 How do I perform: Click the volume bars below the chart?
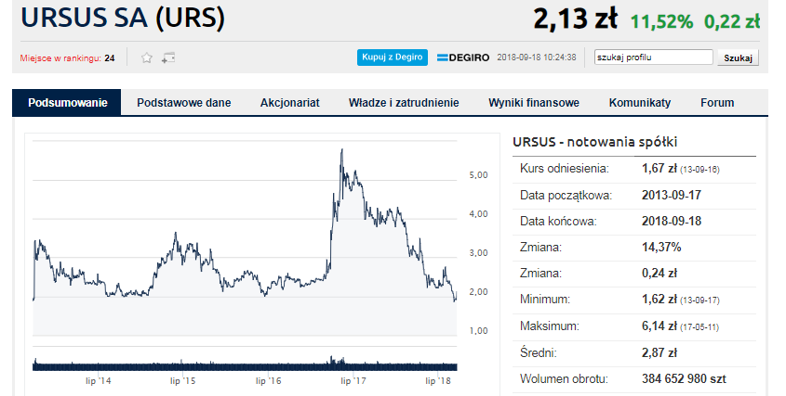coord(245,364)
